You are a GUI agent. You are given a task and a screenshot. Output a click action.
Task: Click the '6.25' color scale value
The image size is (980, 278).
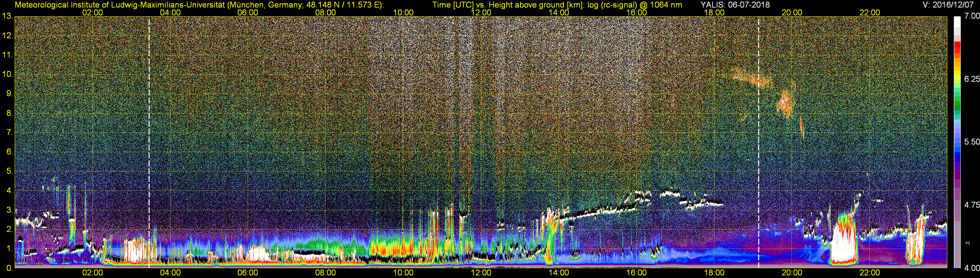click(x=972, y=79)
